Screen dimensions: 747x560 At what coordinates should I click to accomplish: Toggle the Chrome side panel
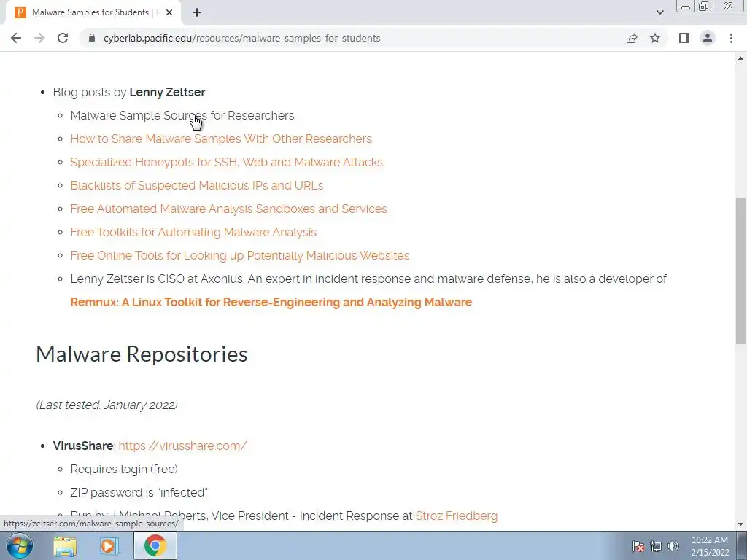pyautogui.click(x=684, y=38)
